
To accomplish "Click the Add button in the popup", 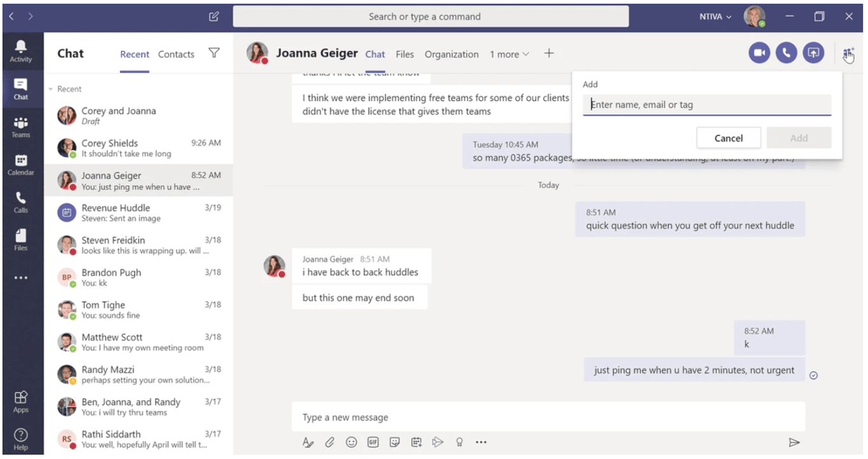I will coord(799,138).
